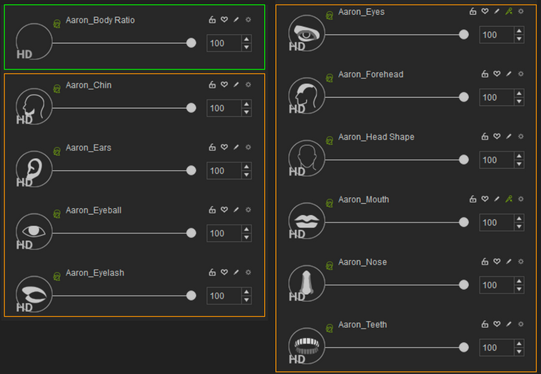Image resolution: width=541 pixels, height=374 pixels.
Task: Click the Aaron_Nose HD thumbnail icon
Action: tap(306, 284)
